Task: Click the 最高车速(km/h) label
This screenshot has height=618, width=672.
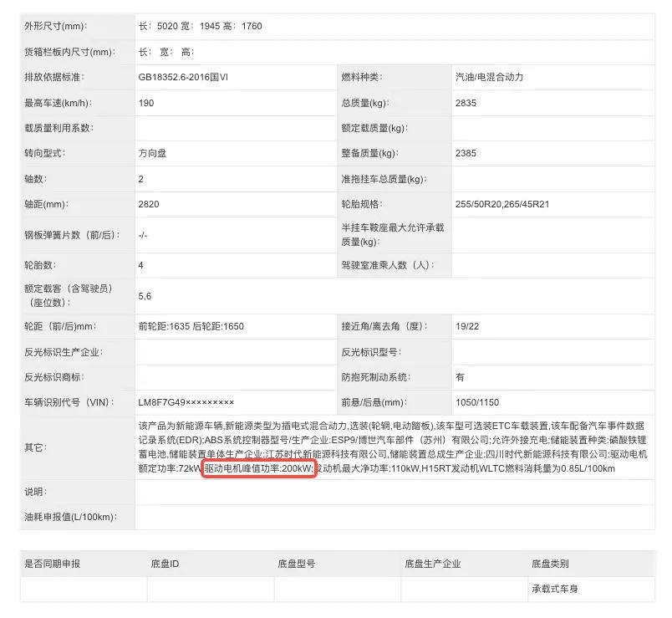Action: tap(59, 103)
